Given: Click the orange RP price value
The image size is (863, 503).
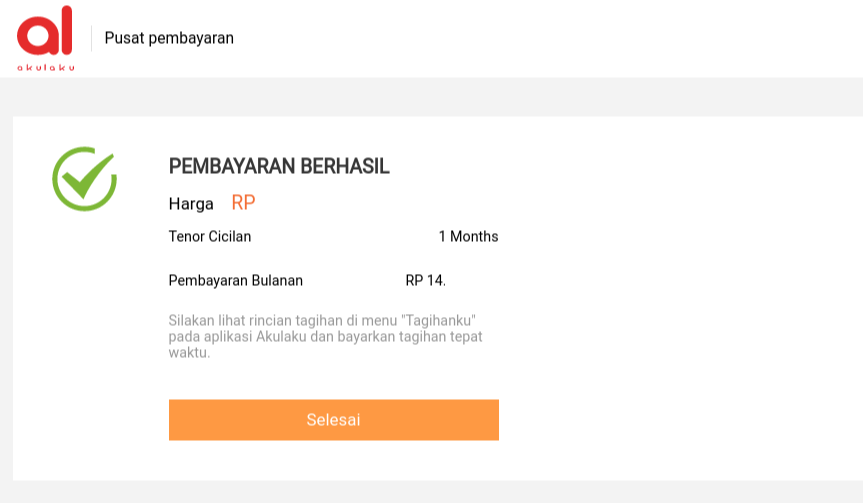Looking at the screenshot, I should (243, 203).
